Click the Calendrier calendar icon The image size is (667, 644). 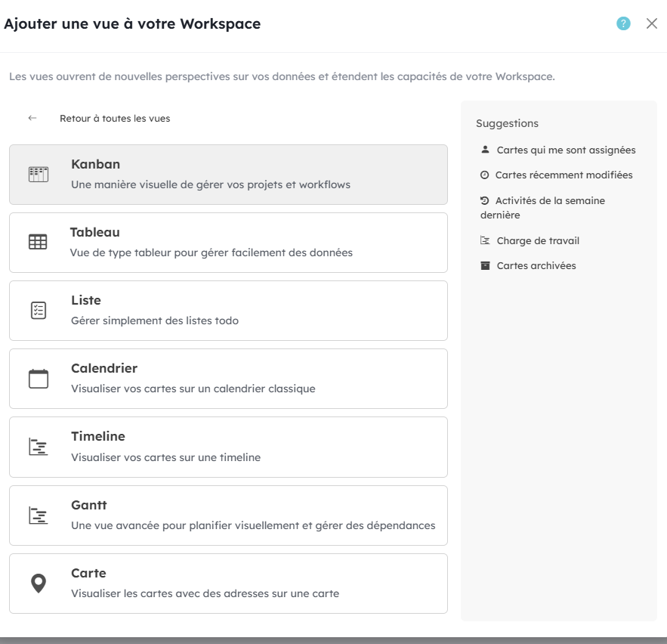(38, 379)
